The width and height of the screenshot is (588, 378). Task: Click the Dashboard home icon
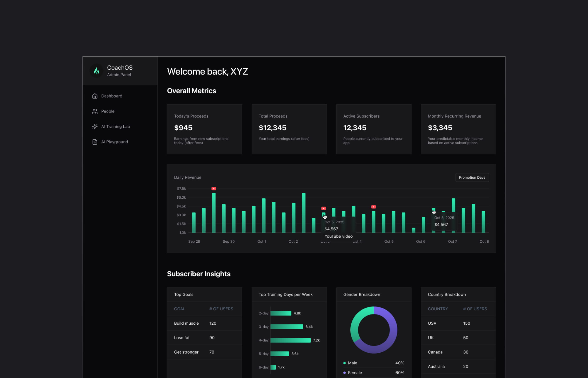point(95,96)
